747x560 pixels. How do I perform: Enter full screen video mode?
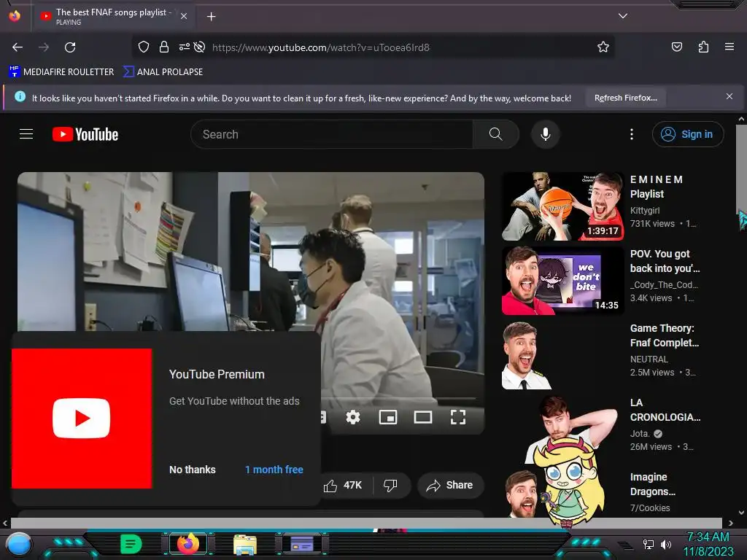(458, 417)
